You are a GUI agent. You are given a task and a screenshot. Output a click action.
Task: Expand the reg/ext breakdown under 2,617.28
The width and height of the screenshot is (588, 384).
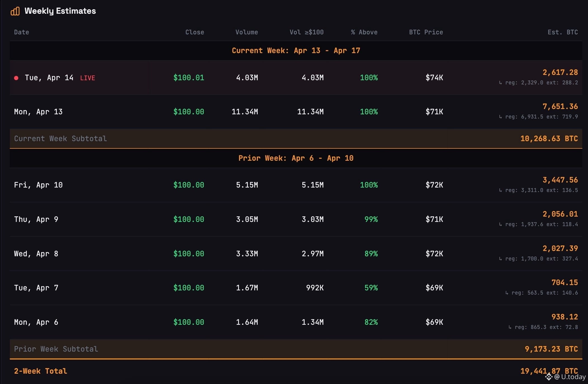pyautogui.click(x=539, y=82)
